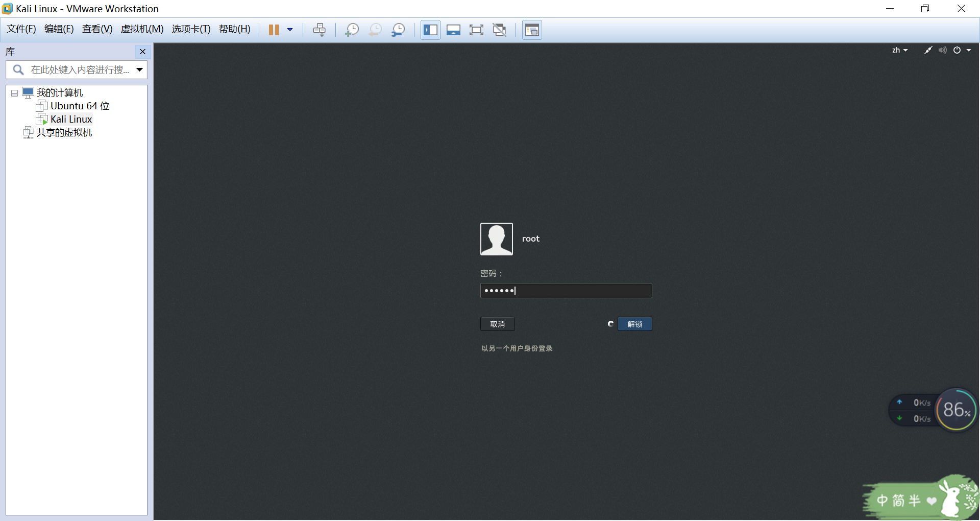980x521 pixels.
Task: Open the zh input language dropdown
Action: tap(899, 50)
